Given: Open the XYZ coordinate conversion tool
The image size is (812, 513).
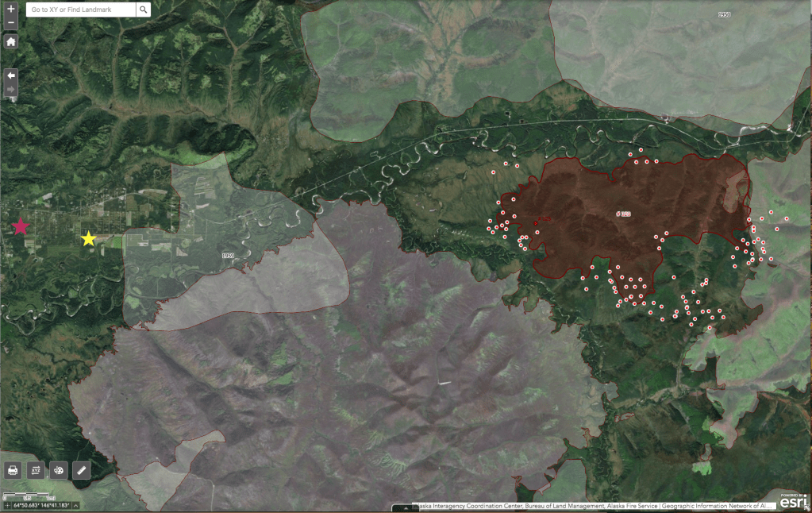Looking at the screenshot, I should [36, 470].
